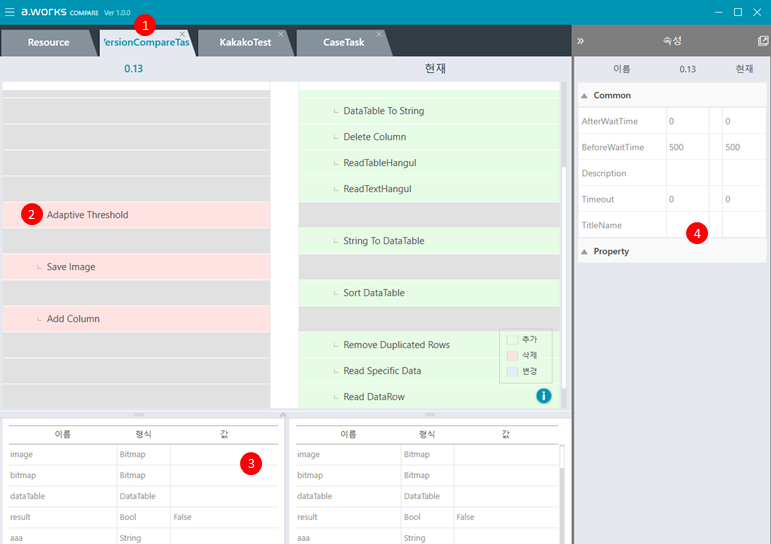This screenshot has width=771, height=544.
Task: Switch to the Resource tab
Action: pos(48,43)
